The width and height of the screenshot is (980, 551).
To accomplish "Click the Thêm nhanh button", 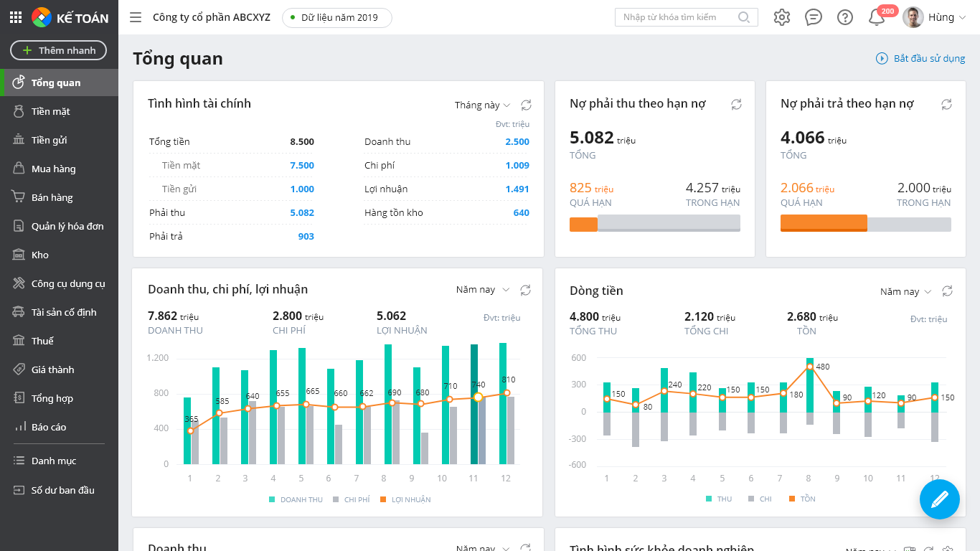I will coord(58,50).
